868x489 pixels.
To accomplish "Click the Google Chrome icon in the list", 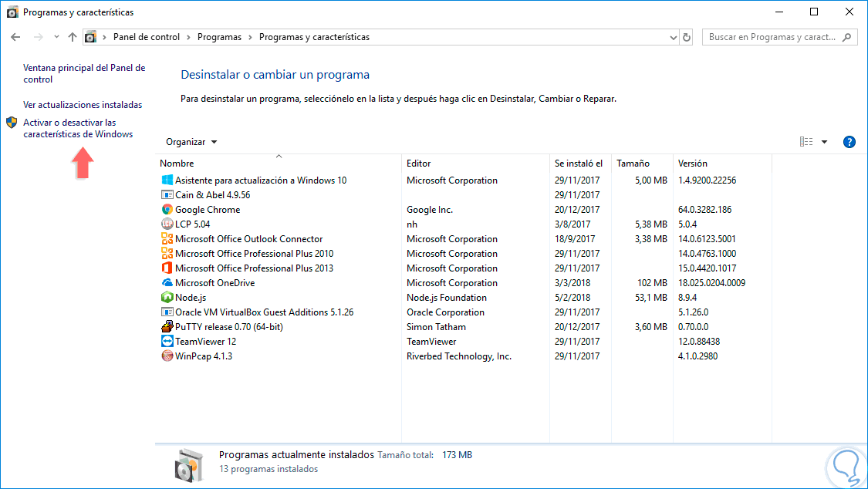I will pos(167,209).
